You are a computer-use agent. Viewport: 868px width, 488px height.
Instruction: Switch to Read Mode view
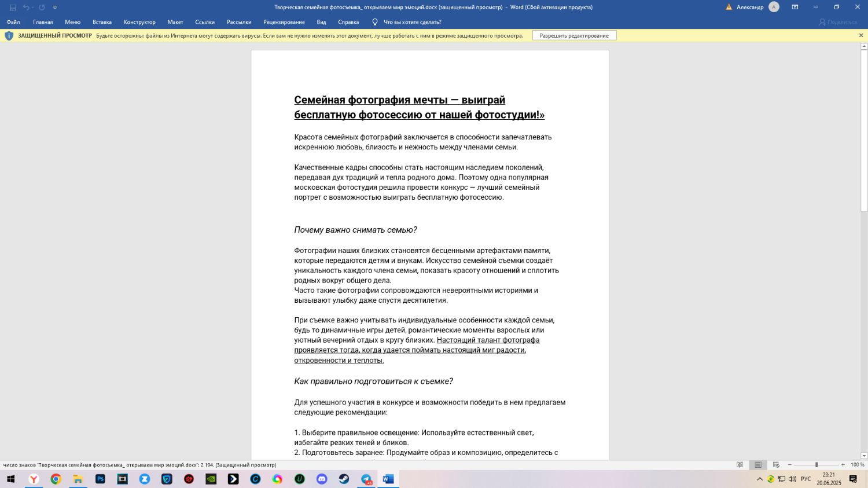point(740,465)
